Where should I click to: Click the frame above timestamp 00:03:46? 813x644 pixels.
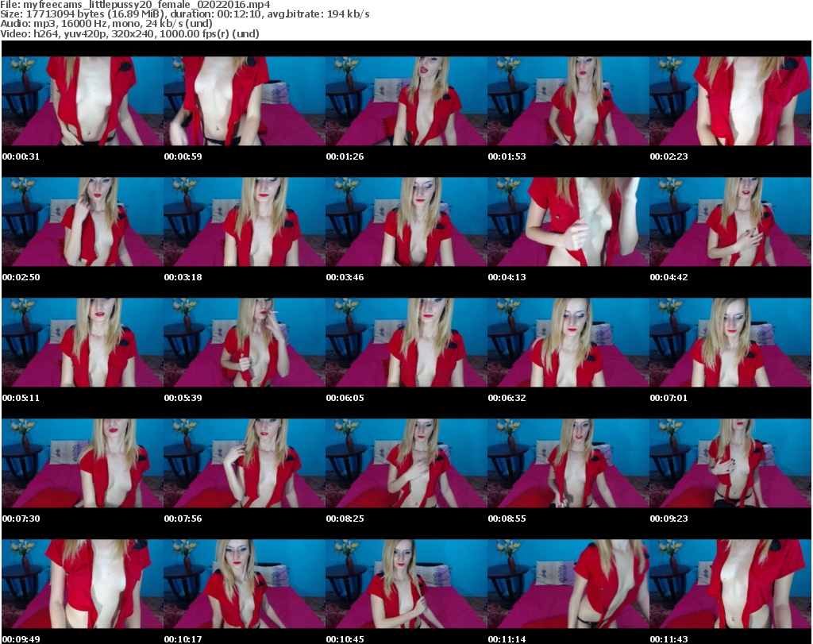[406, 222]
